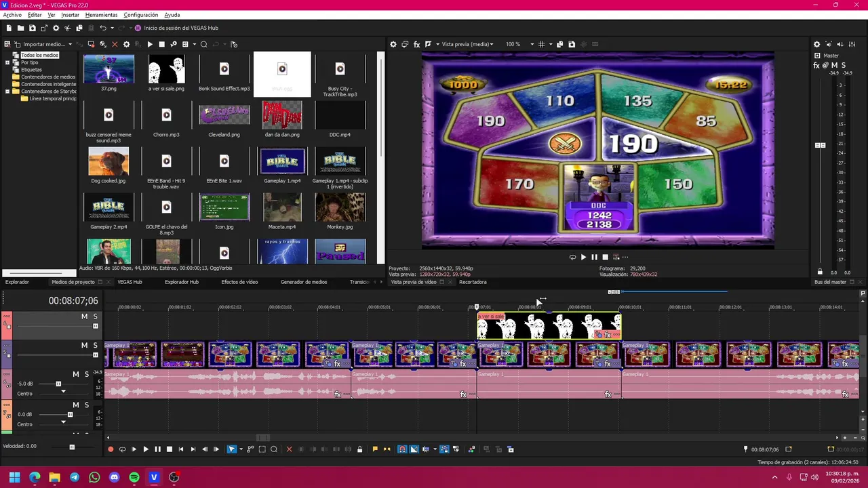The width and height of the screenshot is (868, 488).
Task: Delete selected events with red X in timeline toolbar
Action: (289, 449)
